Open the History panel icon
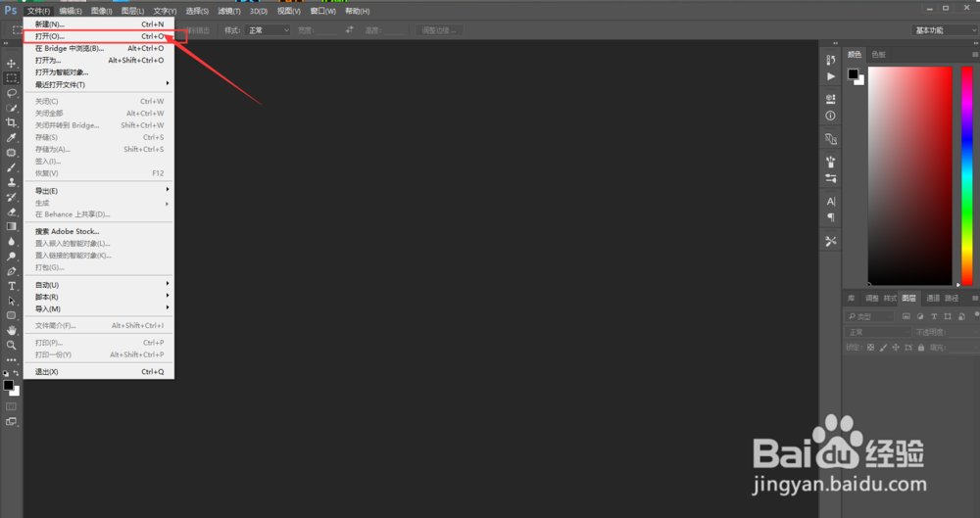This screenshot has width=980, height=518. tap(831, 60)
